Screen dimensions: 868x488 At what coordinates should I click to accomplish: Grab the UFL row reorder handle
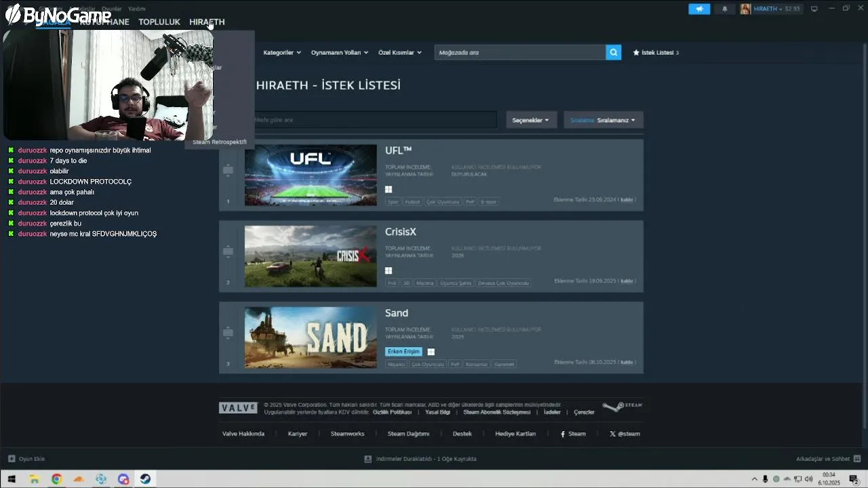pyautogui.click(x=228, y=170)
